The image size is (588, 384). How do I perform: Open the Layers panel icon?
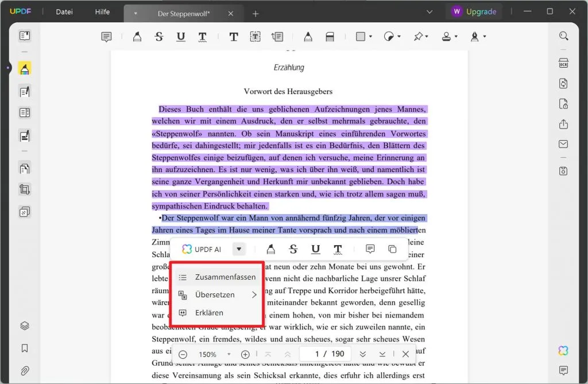pyautogui.click(x=25, y=325)
